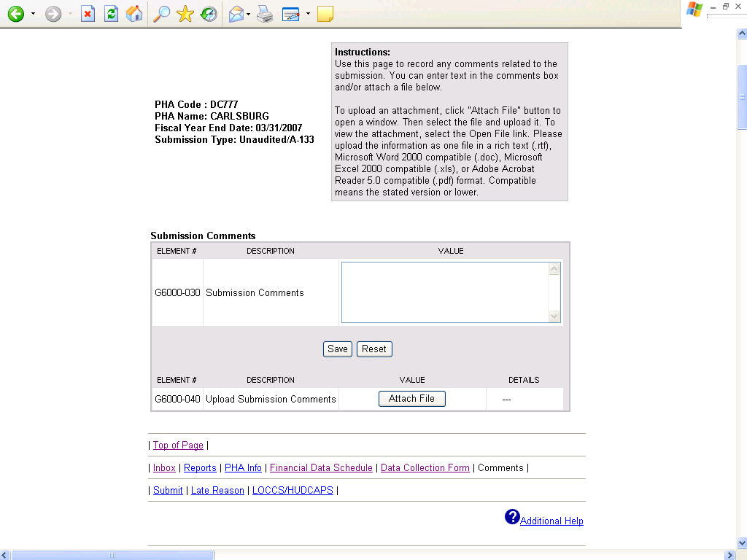Open the Late Reason link
747x560 pixels.
(217, 491)
